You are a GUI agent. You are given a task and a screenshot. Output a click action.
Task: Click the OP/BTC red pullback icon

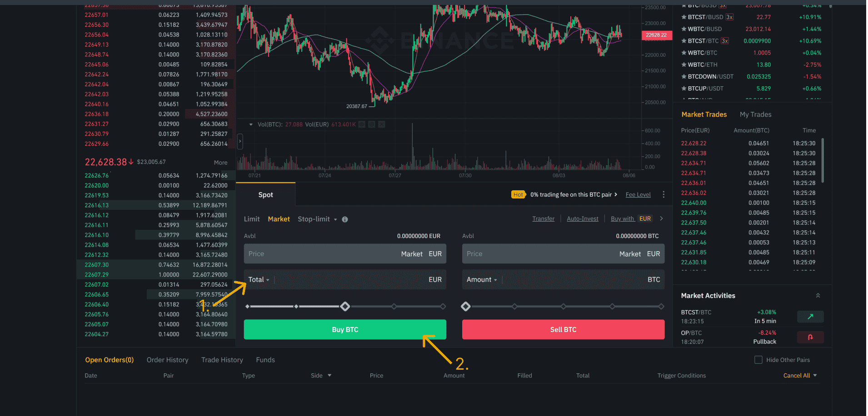tap(810, 337)
